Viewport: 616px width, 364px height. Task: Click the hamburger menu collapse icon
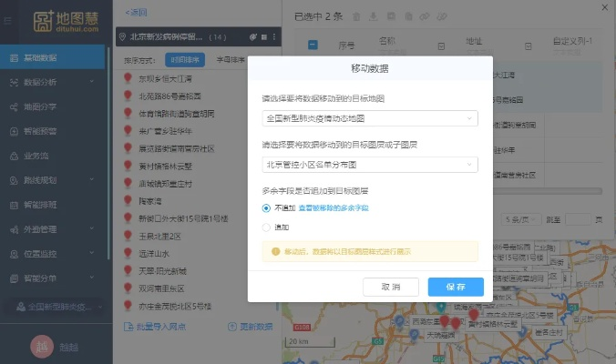click(7, 19)
